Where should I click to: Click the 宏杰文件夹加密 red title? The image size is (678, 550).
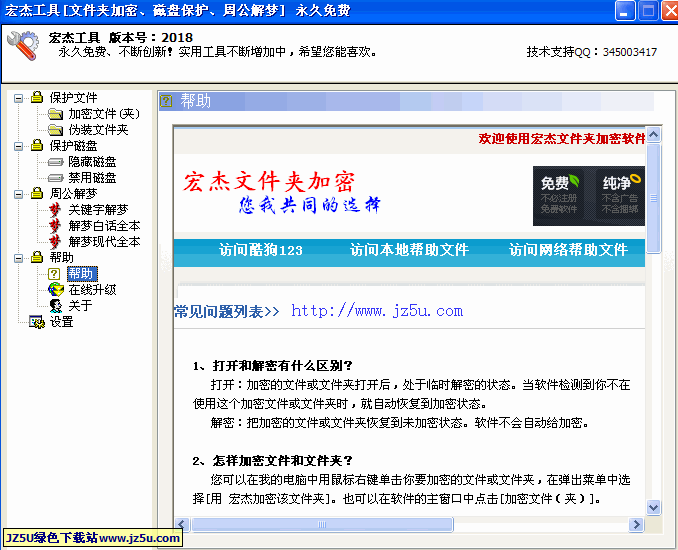pyautogui.click(x=269, y=182)
